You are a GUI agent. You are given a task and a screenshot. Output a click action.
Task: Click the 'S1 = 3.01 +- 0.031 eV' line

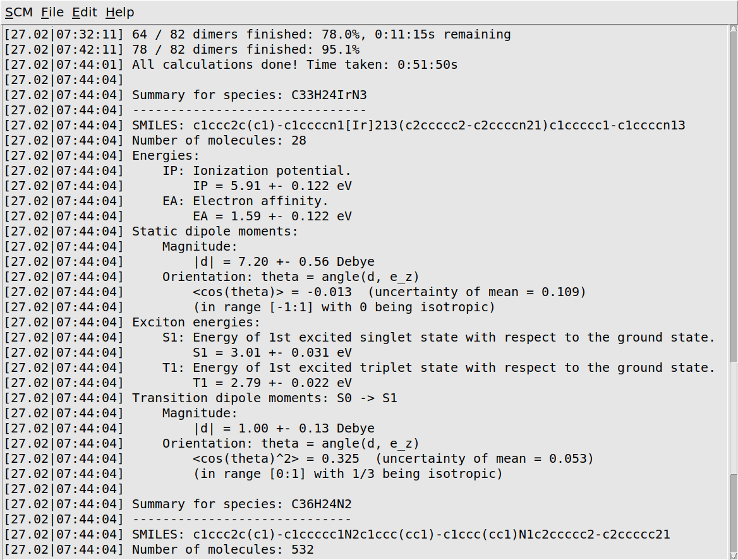pyautogui.click(x=272, y=352)
